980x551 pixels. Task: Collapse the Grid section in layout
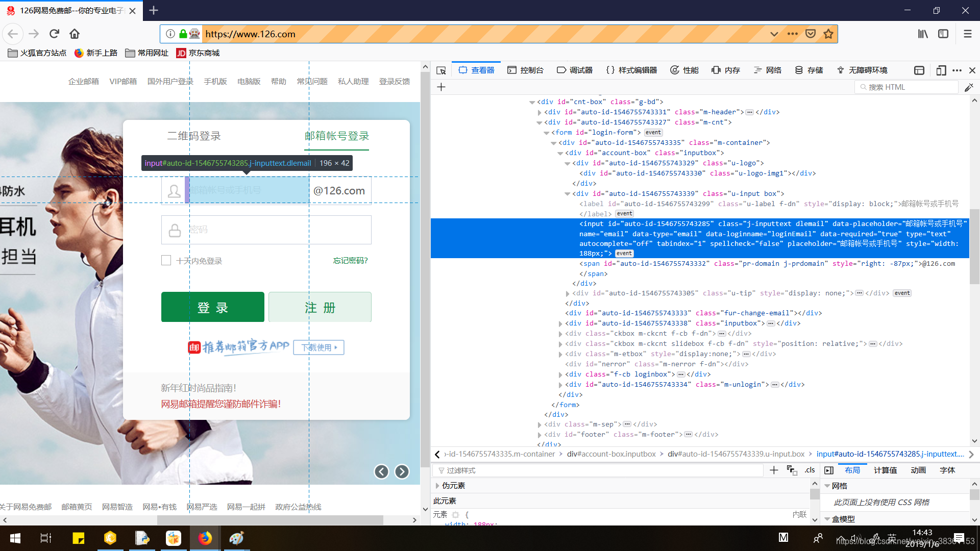(827, 486)
